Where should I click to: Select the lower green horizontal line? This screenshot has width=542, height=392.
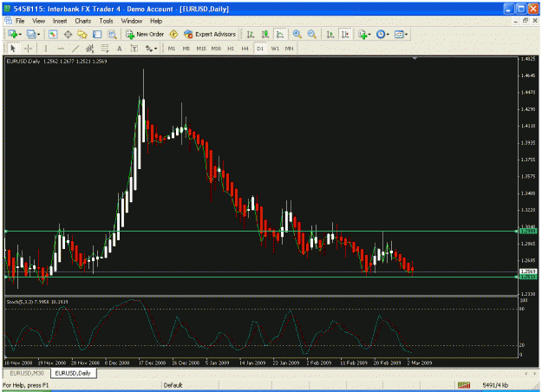261,277
